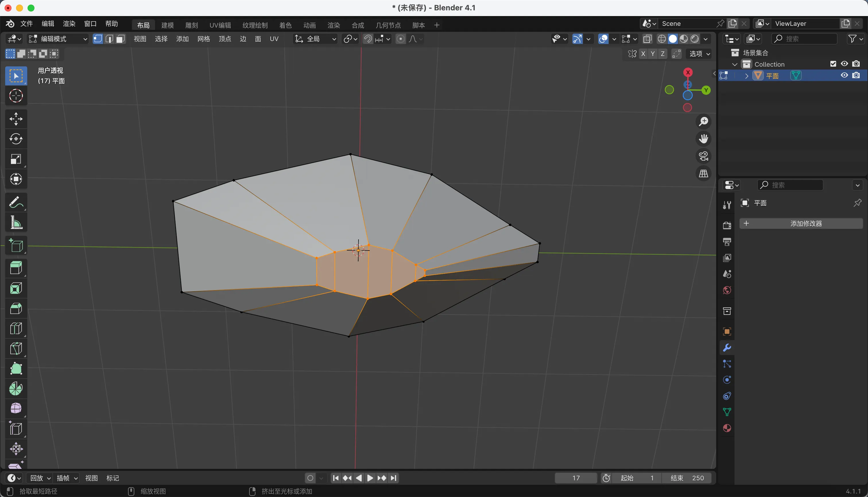The image size is (868, 497).
Task: Choose the Measure ruler tool
Action: tap(16, 223)
